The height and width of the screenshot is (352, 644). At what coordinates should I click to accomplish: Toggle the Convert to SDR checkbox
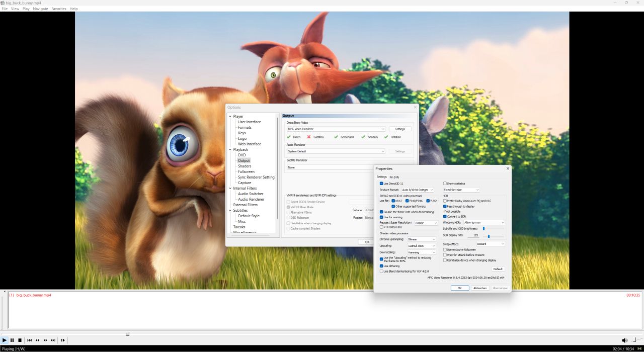point(445,216)
